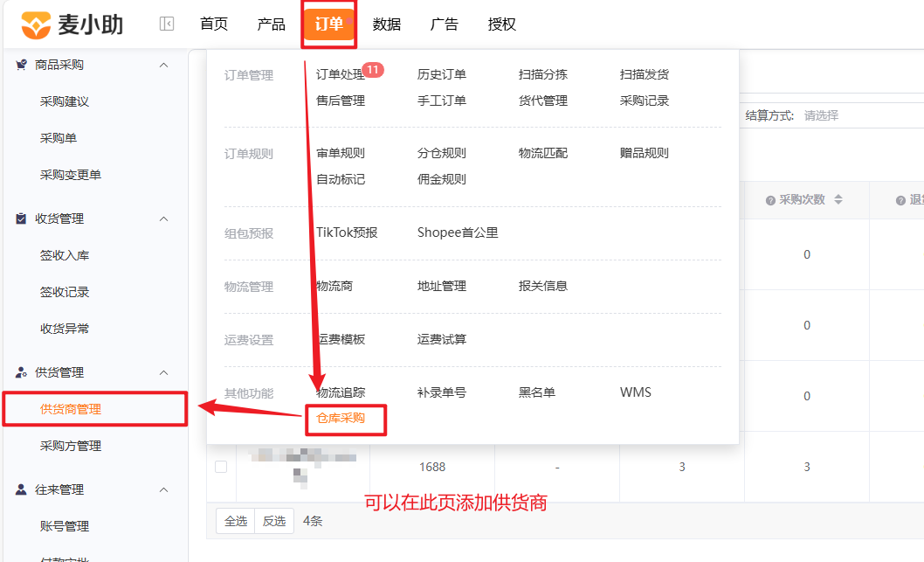Viewport: 924px width, 562px height.
Task: Open 补录单号 in the menu
Action: coord(441,392)
